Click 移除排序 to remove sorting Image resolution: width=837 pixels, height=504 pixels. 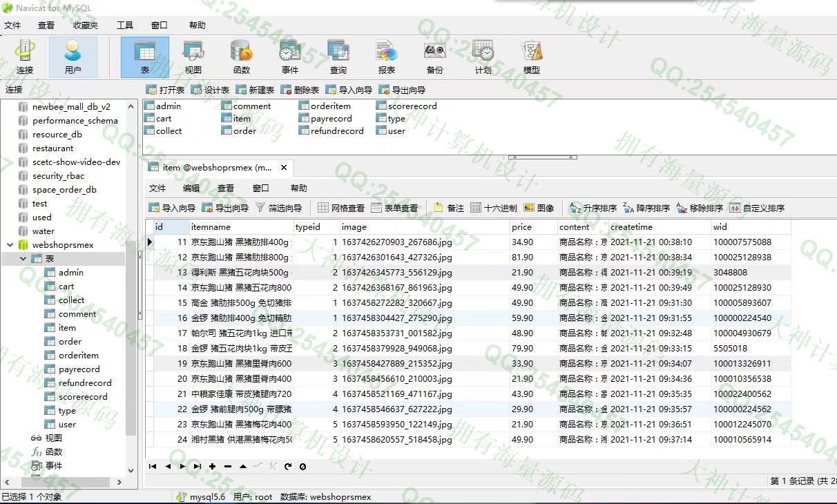[700, 208]
